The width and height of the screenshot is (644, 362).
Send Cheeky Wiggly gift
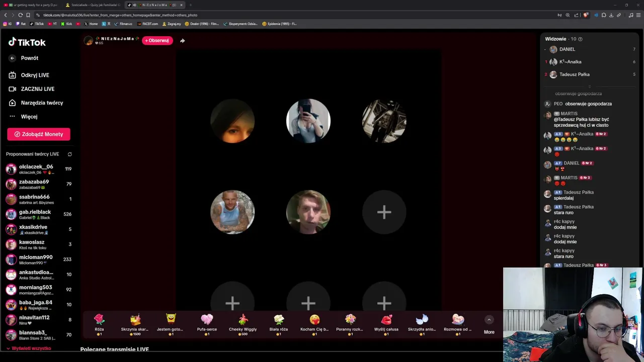(x=243, y=324)
